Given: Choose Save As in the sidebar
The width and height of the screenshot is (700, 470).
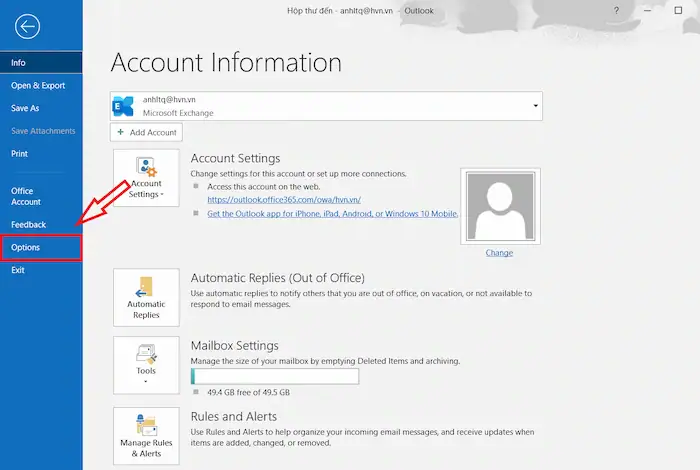Looking at the screenshot, I should pyautogui.click(x=41, y=108).
